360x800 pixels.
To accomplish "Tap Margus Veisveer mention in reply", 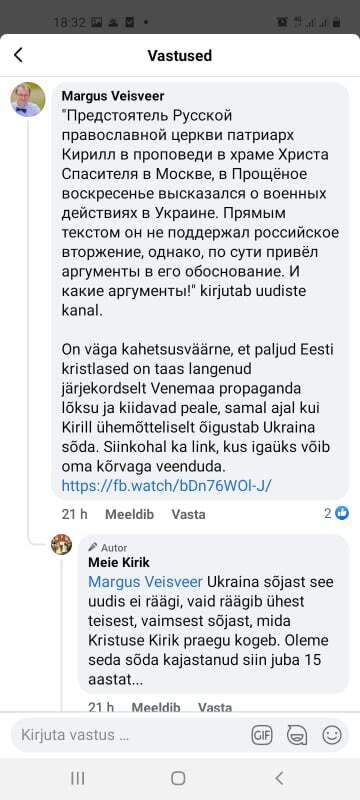I will click(x=146, y=582).
